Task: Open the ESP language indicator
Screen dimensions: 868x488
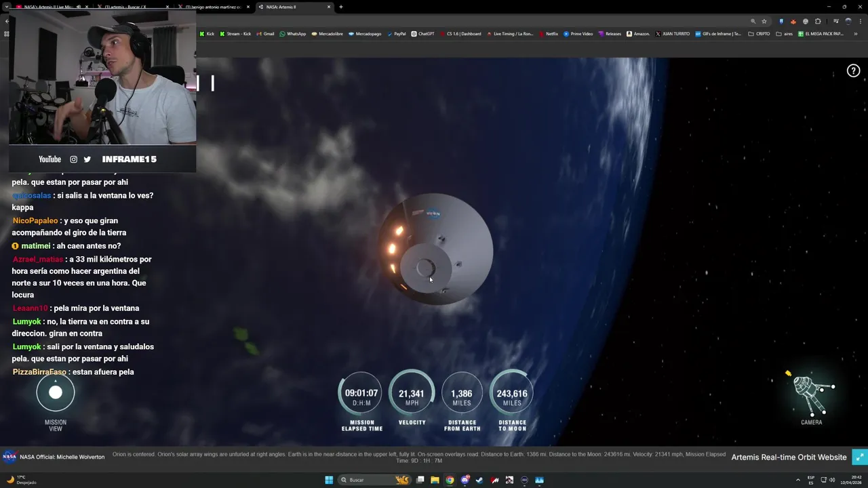Action: (x=811, y=480)
